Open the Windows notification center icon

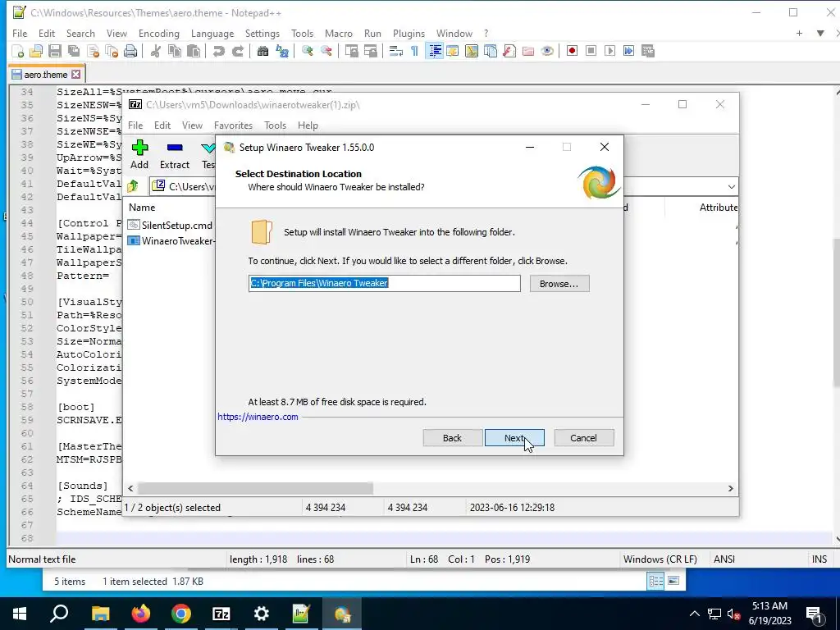click(813, 614)
